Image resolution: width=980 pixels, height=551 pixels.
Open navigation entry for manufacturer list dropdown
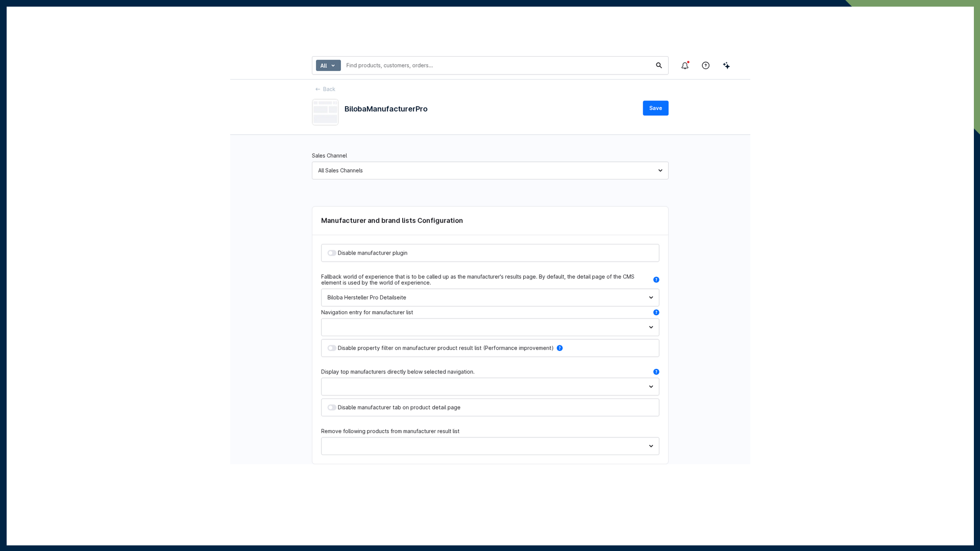490,327
